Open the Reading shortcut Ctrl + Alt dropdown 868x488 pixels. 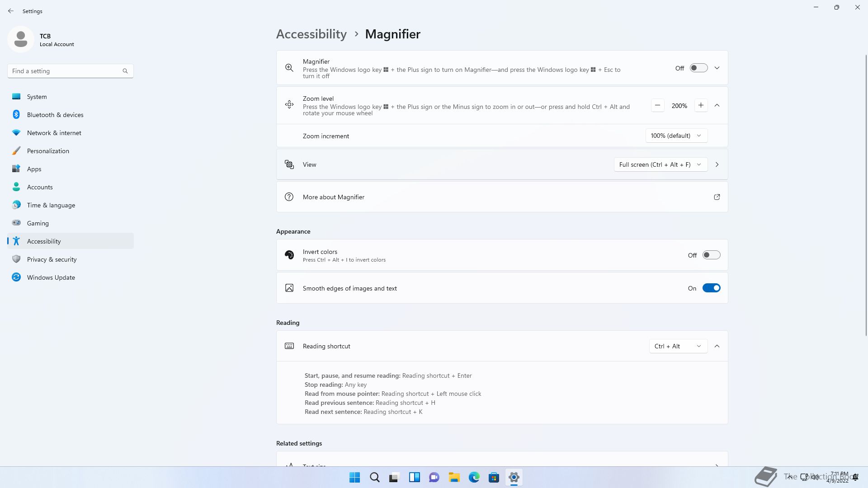(x=678, y=346)
